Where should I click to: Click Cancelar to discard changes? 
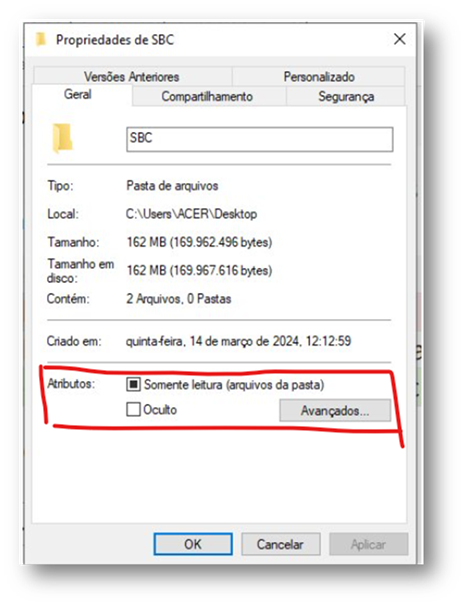coord(281,544)
